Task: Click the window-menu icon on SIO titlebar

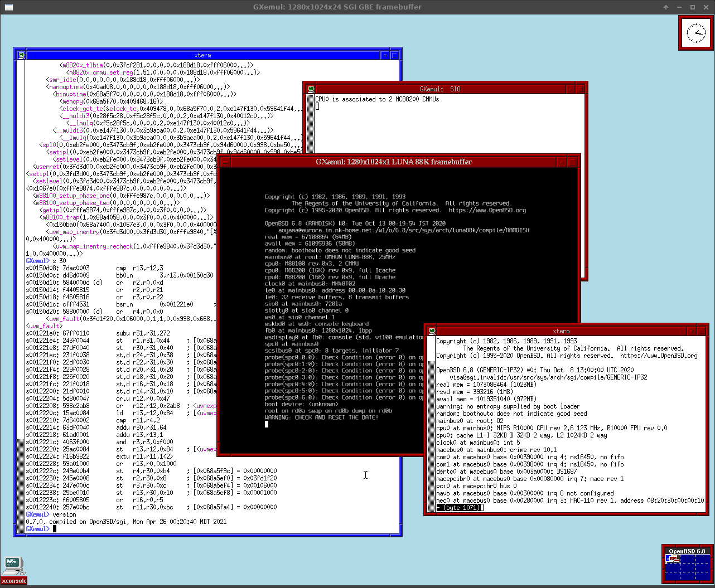Action: point(311,89)
